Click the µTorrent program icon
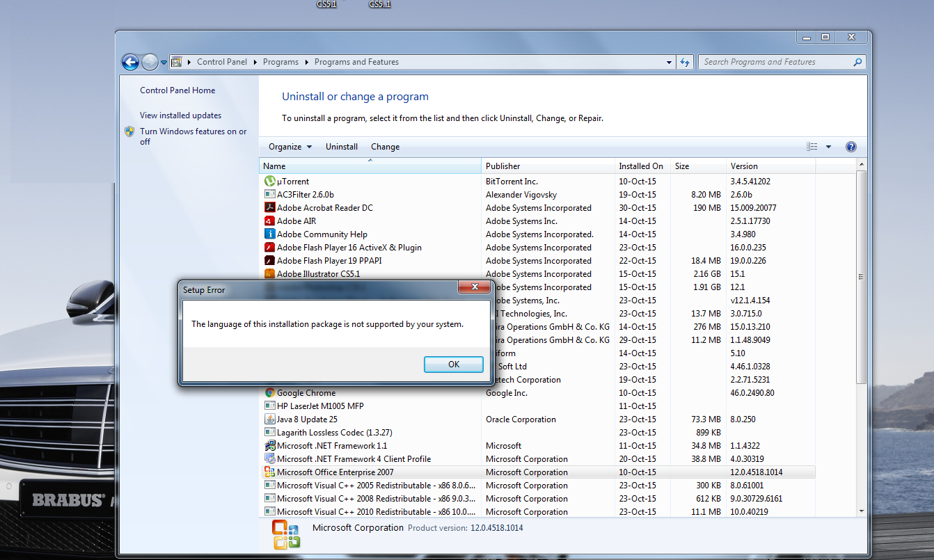This screenshot has height=560, width=934. [x=270, y=182]
